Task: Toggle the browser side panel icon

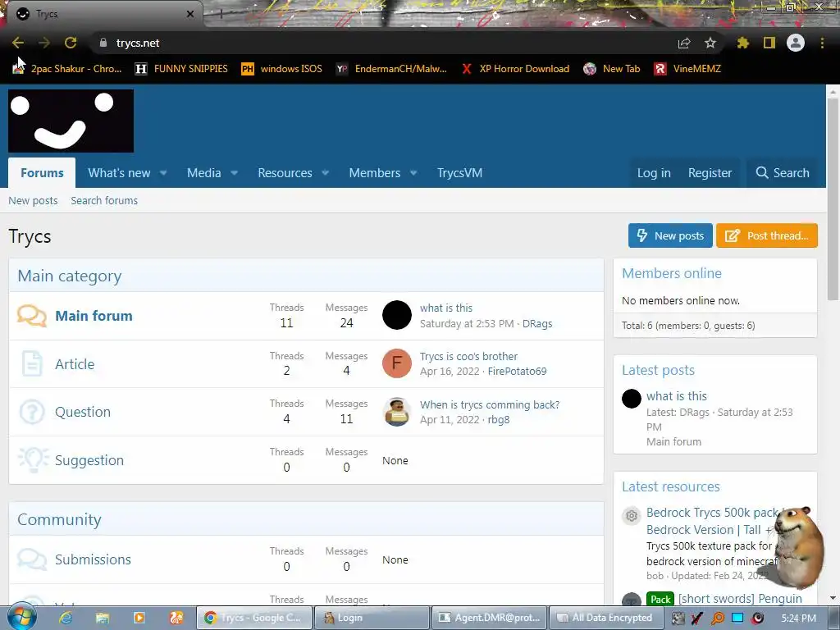Action: 769,43
